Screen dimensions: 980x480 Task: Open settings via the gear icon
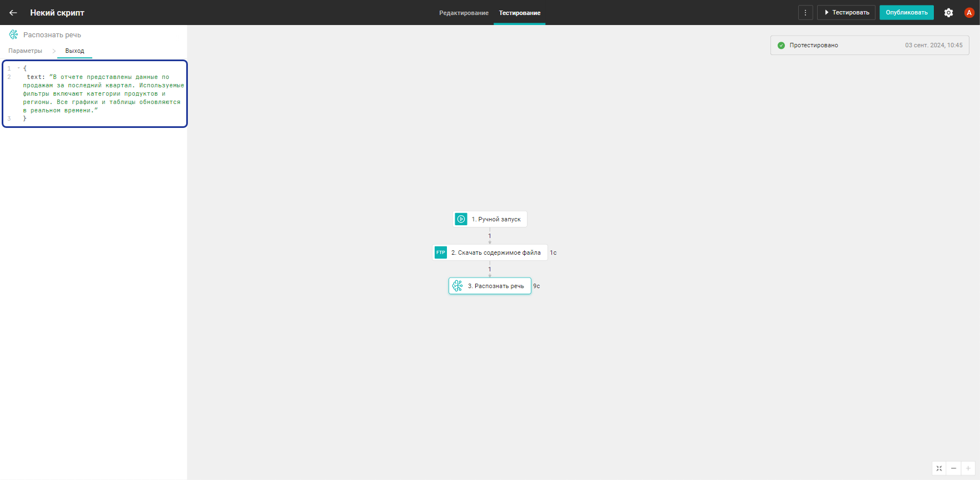coord(949,13)
